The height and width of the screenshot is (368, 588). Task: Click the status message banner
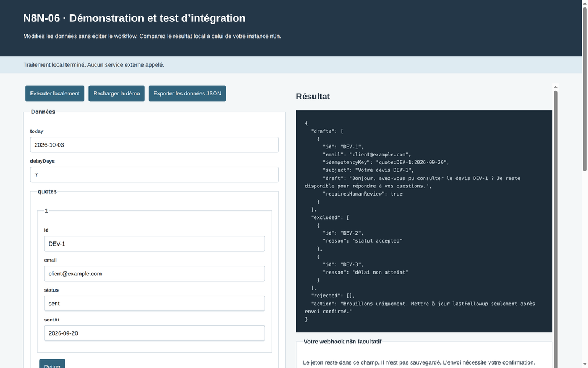click(291, 65)
